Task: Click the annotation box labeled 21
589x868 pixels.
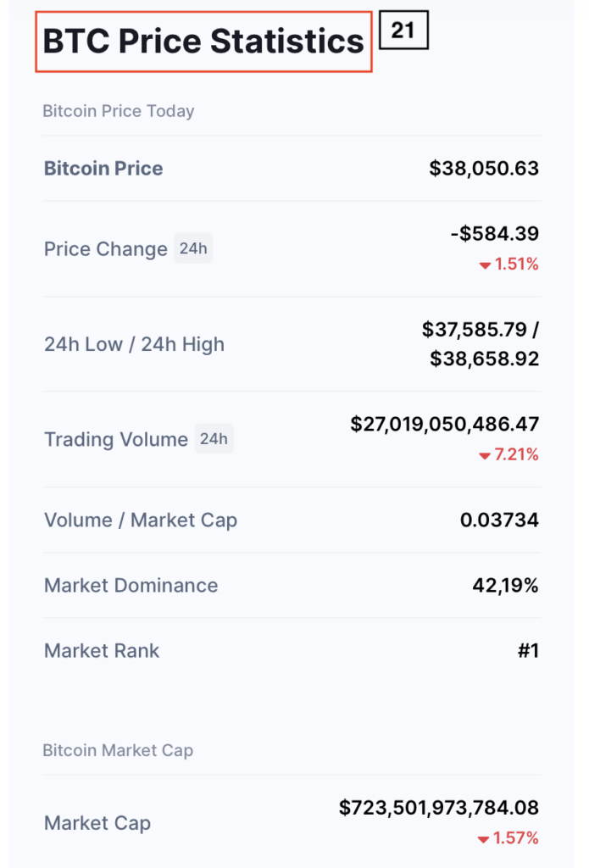Action: coord(403,30)
